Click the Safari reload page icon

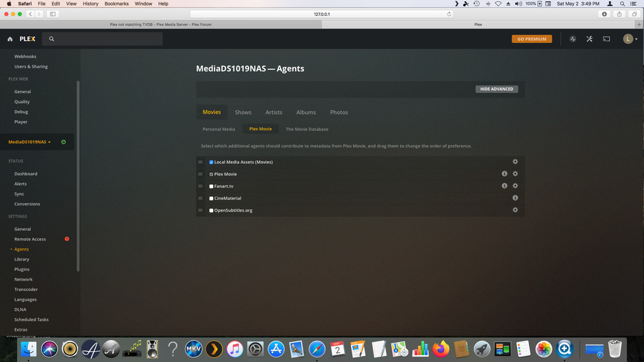click(x=449, y=14)
